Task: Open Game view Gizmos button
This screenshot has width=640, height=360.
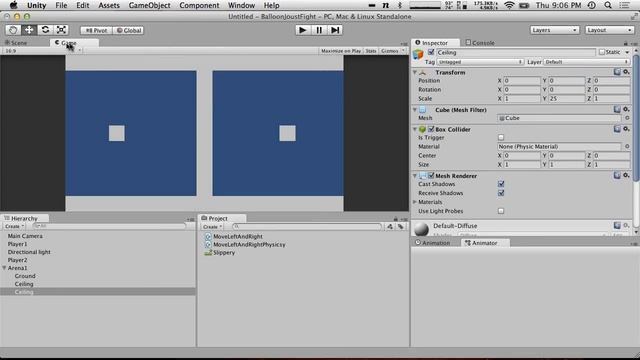Action: coord(392,51)
